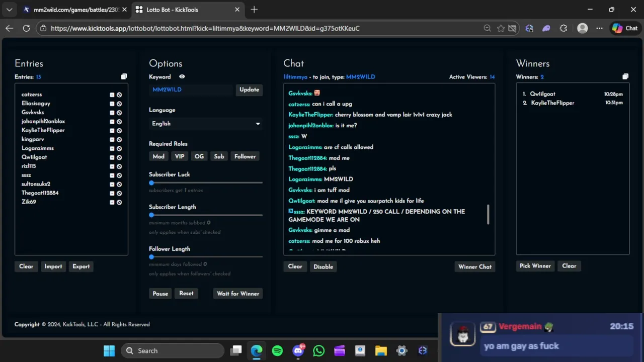Open Winner Chat

pyautogui.click(x=475, y=266)
